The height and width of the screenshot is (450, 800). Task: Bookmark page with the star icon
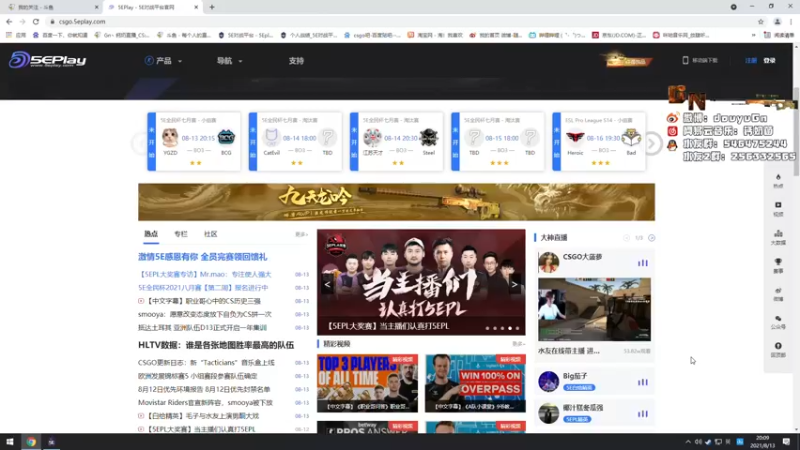coord(761,21)
